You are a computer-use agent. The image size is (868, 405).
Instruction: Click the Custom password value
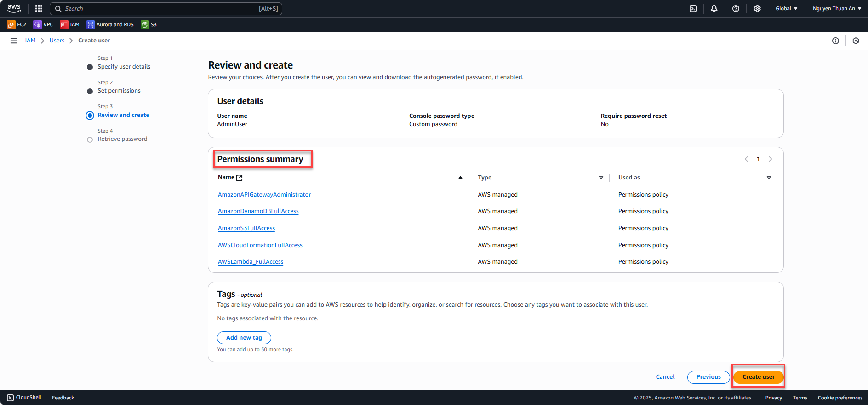[x=433, y=124]
